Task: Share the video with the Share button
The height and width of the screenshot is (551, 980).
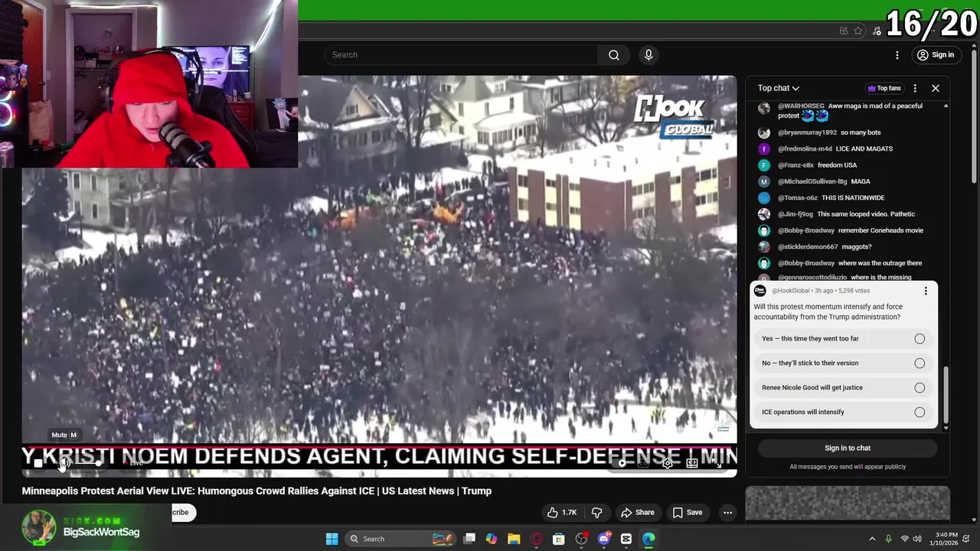Action: coord(638,513)
